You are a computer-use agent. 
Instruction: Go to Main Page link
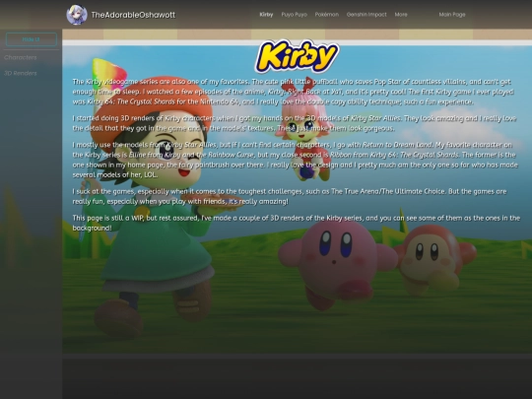[x=452, y=15]
